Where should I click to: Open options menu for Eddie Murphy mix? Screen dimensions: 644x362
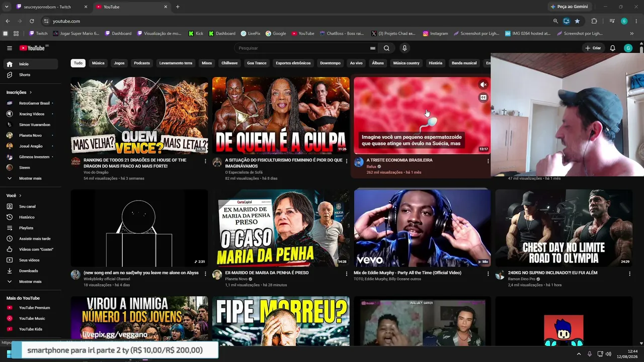click(488, 274)
